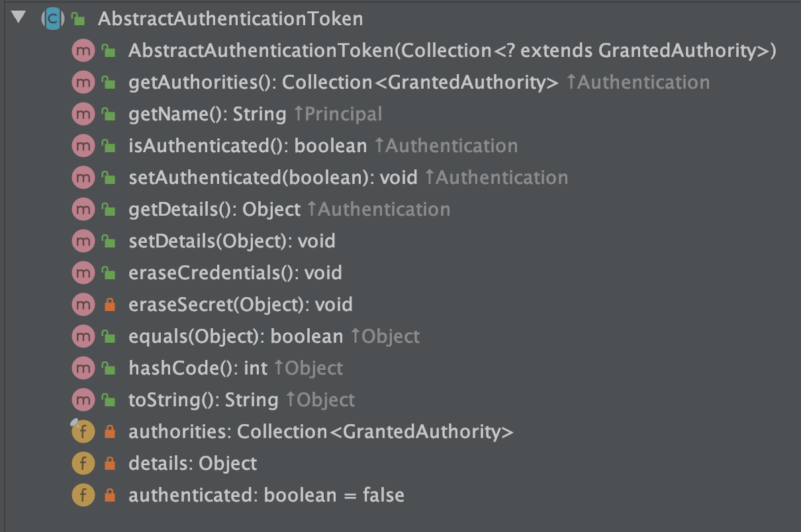Click the ↑Principal super-type label
801x532 pixels.
tap(338, 114)
